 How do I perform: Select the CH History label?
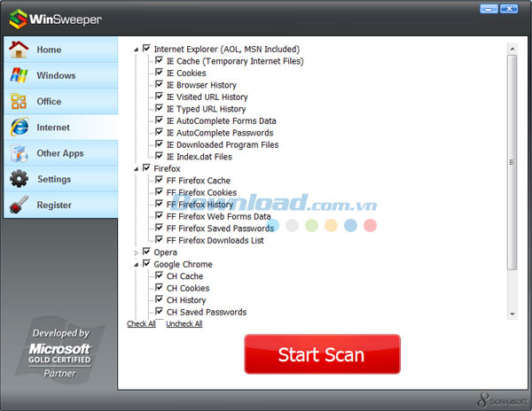click(x=186, y=300)
